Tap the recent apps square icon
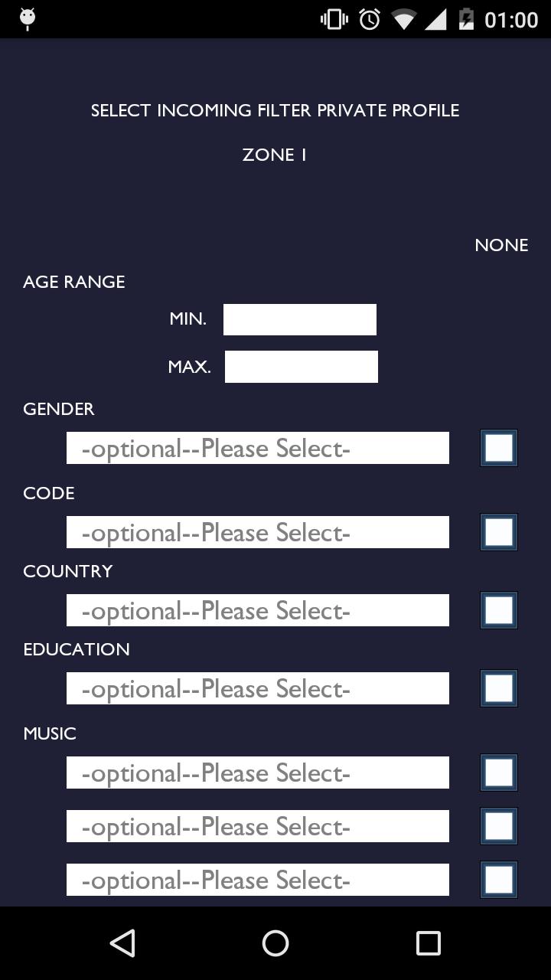 pyautogui.click(x=428, y=943)
